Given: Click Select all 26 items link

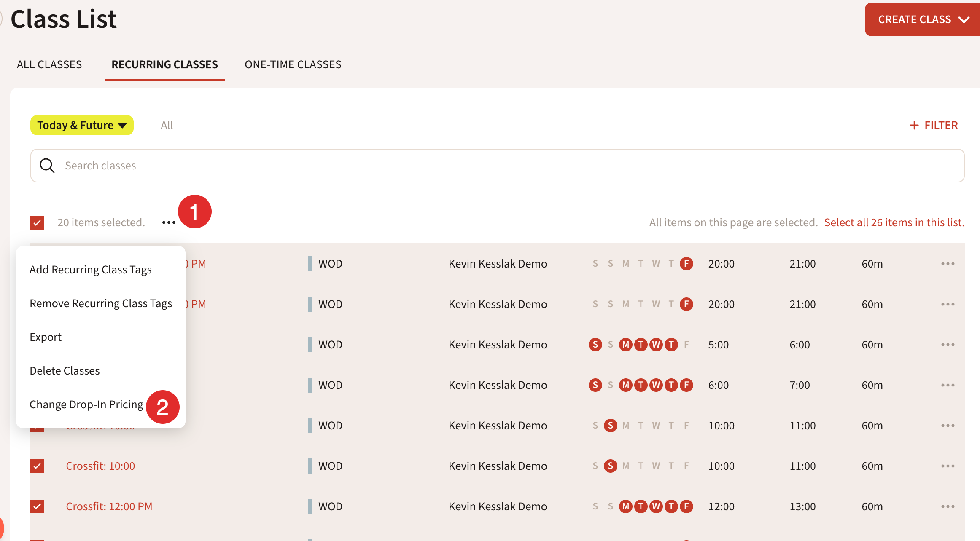Looking at the screenshot, I should coord(894,222).
